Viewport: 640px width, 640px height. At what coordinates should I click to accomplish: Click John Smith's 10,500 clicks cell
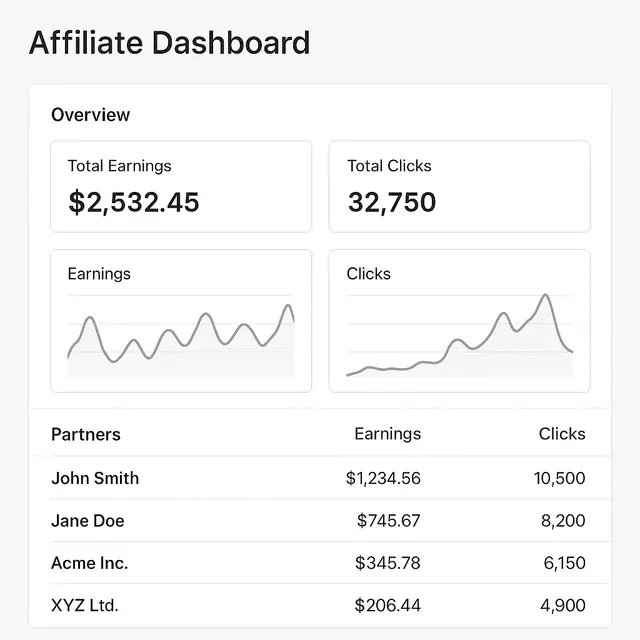pyautogui.click(x=559, y=478)
